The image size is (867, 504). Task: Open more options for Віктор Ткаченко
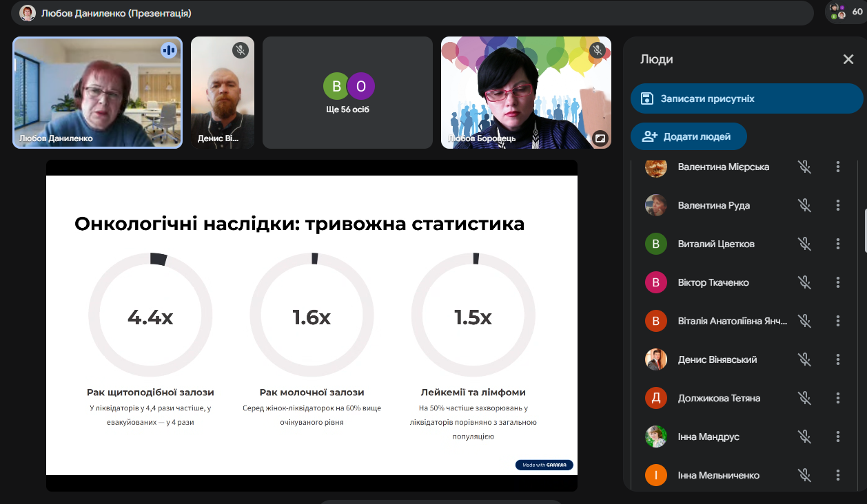click(838, 282)
